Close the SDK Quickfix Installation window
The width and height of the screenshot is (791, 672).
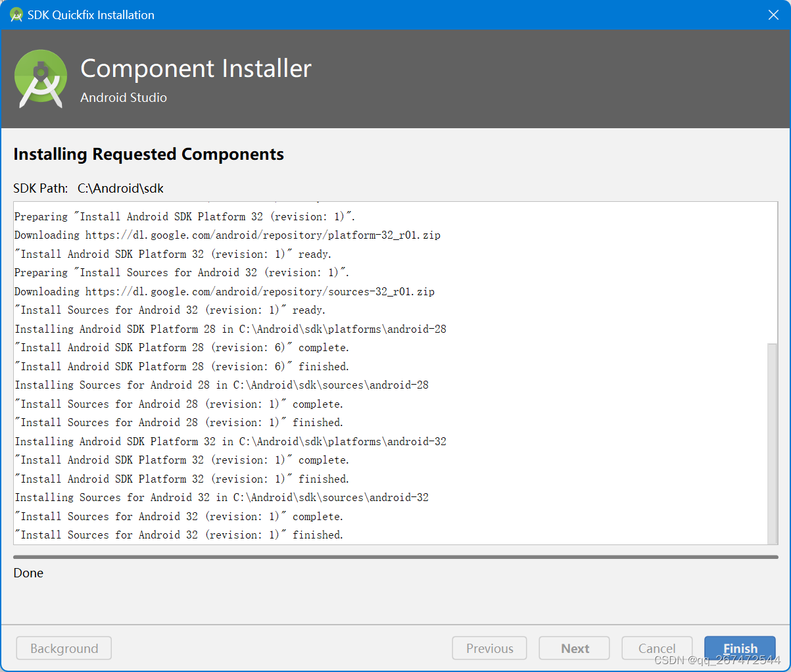(773, 14)
